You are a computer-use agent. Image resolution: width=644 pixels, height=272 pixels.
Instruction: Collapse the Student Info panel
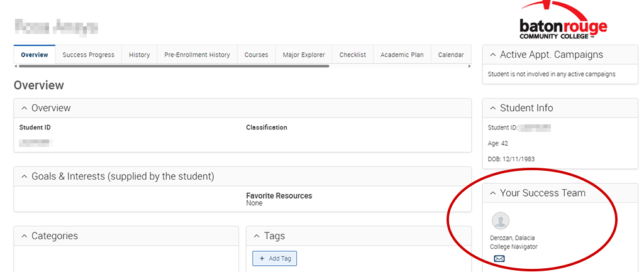[x=492, y=108]
